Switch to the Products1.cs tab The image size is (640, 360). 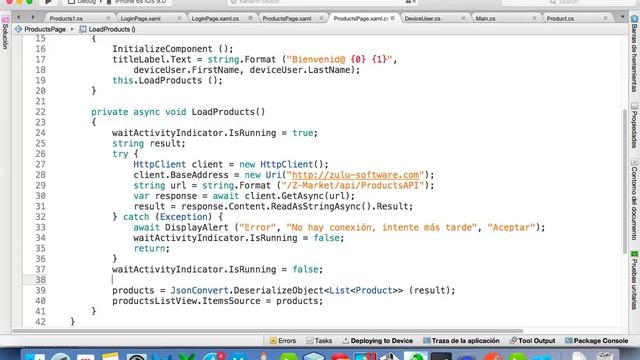(x=66, y=18)
